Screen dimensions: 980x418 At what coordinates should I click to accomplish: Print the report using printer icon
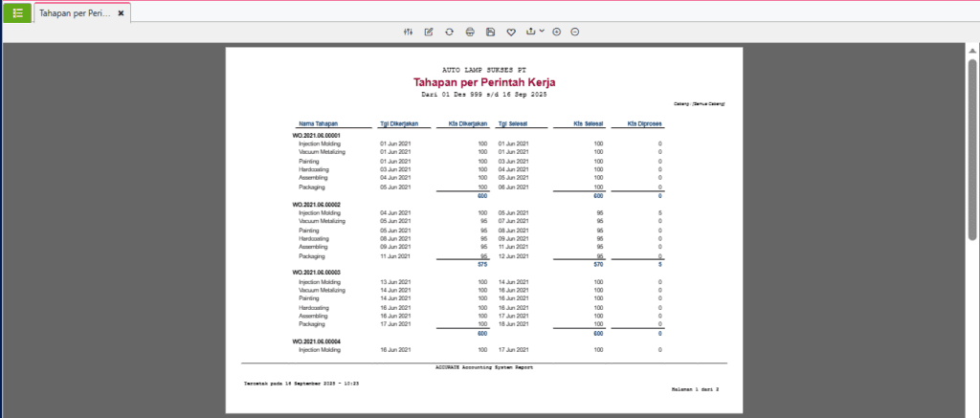click(470, 32)
